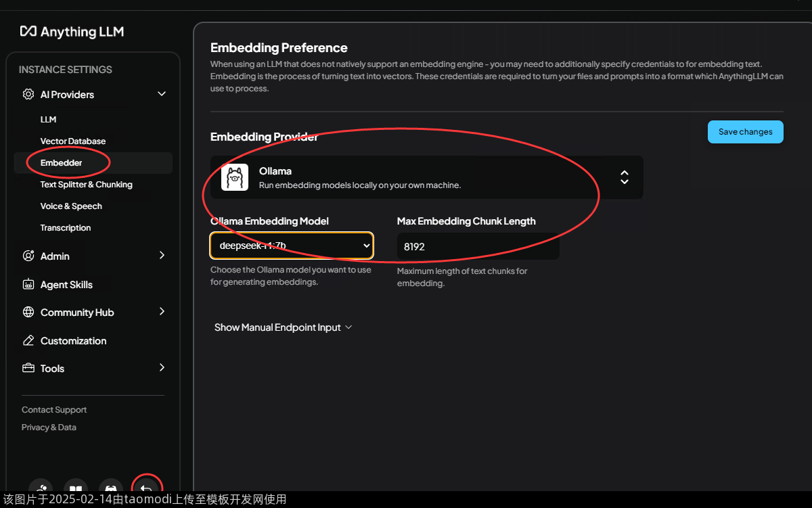The image size is (812, 508).
Task: Expand the Admin section chevron
Action: coord(162,256)
